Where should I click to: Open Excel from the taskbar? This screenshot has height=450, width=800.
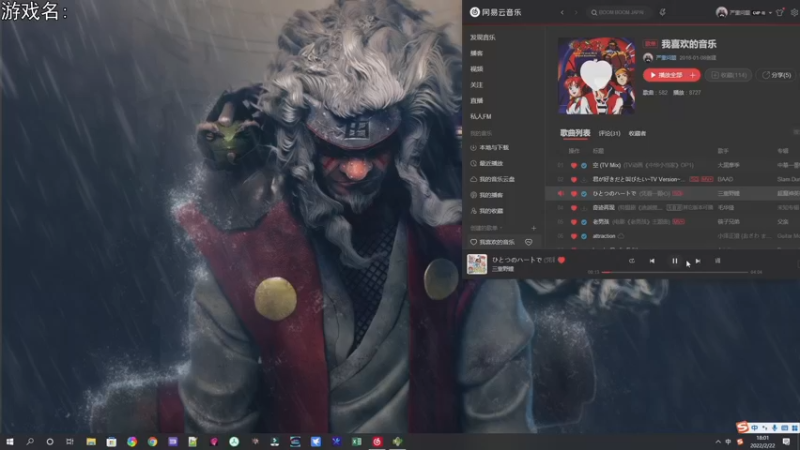[357, 441]
